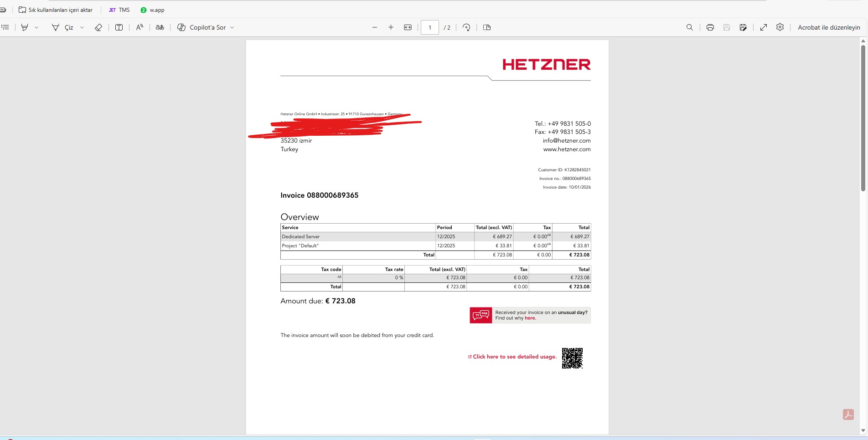868x440 pixels.
Task: Click the 'Invoice date: 10/01/2026' text
Action: pyautogui.click(x=567, y=187)
